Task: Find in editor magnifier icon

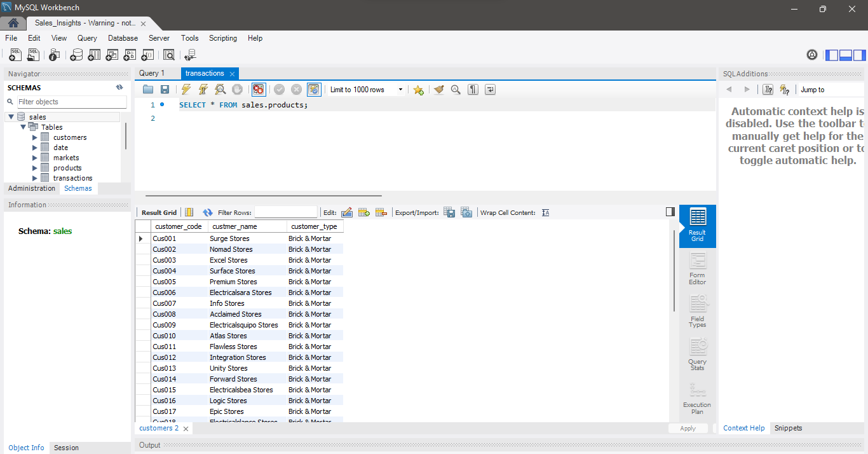Action: tap(456, 90)
